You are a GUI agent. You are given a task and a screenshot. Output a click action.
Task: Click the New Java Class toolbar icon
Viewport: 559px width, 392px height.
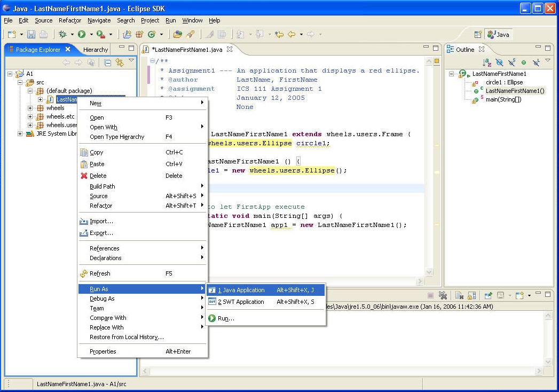point(152,34)
